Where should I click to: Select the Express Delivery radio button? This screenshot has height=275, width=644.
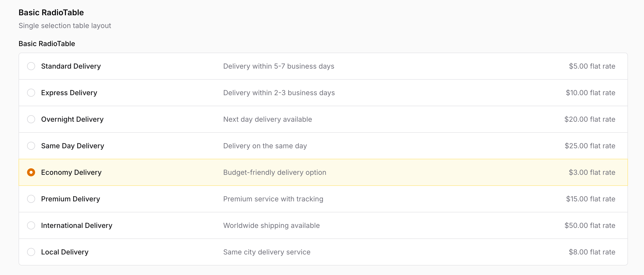point(31,93)
